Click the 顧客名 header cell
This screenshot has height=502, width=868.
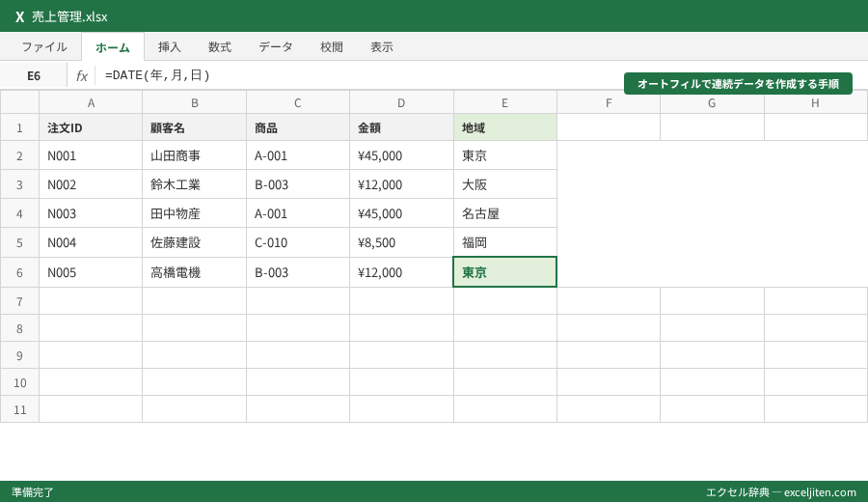(x=194, y=127)
